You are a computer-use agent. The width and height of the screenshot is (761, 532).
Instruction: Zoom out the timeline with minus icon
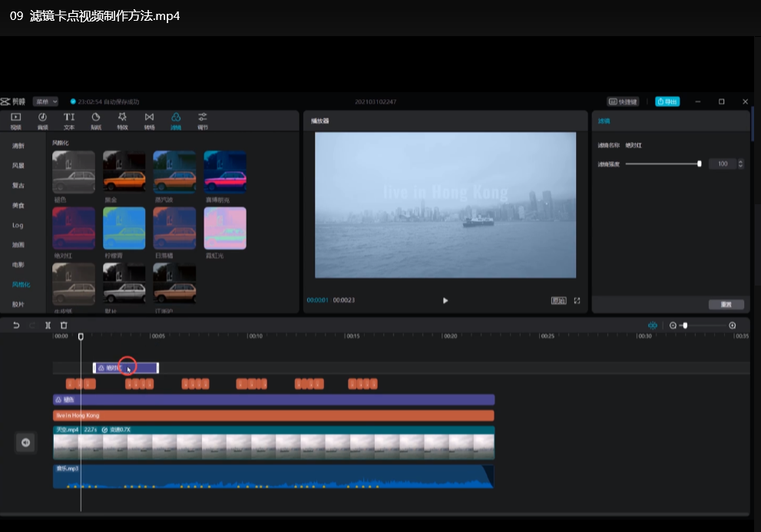[x=673, y=325]
